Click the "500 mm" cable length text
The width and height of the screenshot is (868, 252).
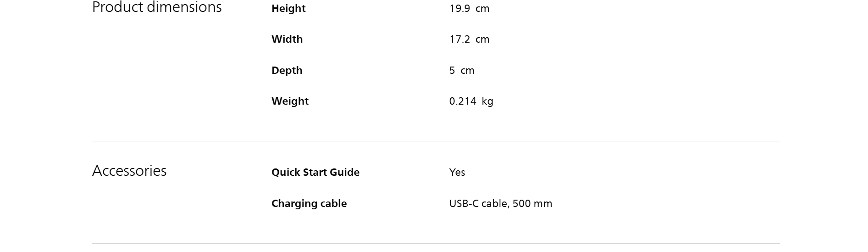[x=532, y=204]
